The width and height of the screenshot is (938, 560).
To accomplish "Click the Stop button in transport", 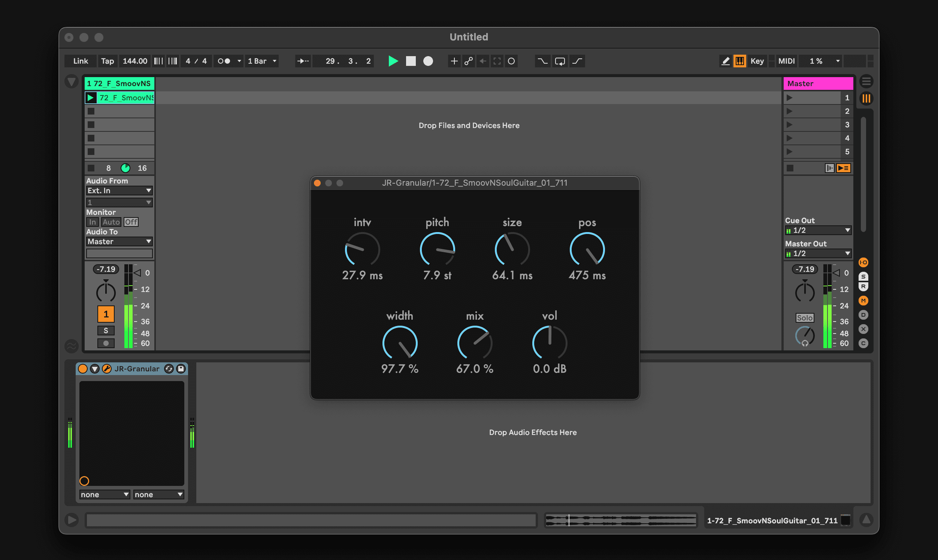I will point(411,61).
